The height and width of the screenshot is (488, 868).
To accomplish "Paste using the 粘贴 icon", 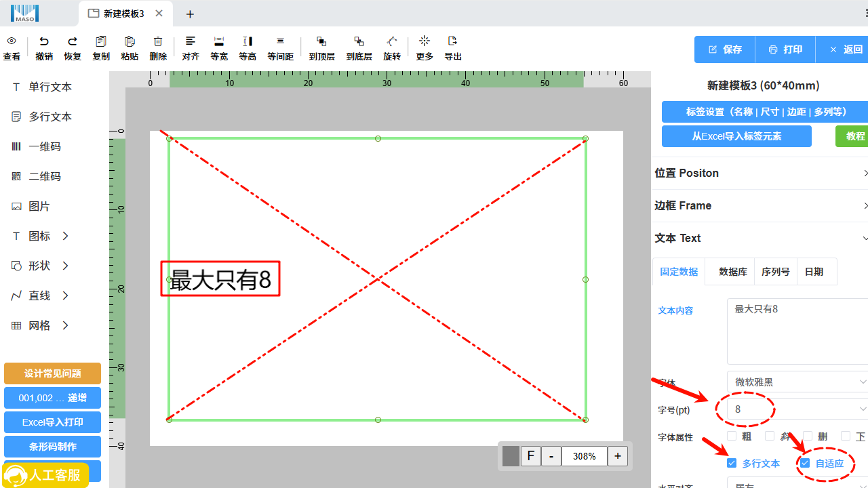I will [x=130, y=41].
